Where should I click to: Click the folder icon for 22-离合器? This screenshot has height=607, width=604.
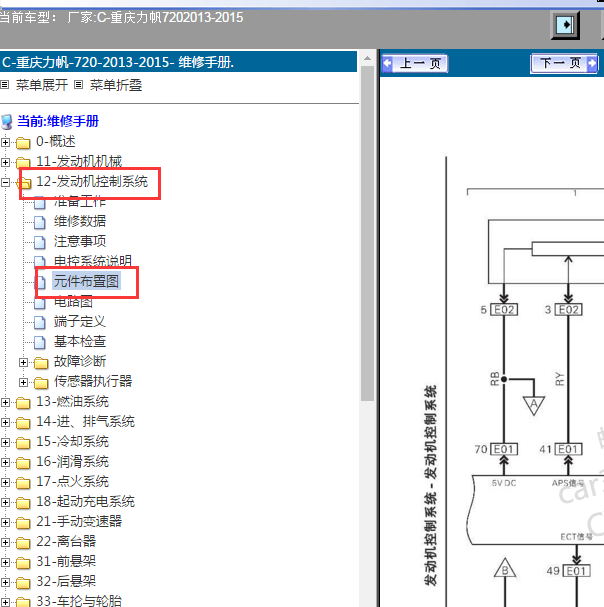pyautogui.click(x=23, y=543)
